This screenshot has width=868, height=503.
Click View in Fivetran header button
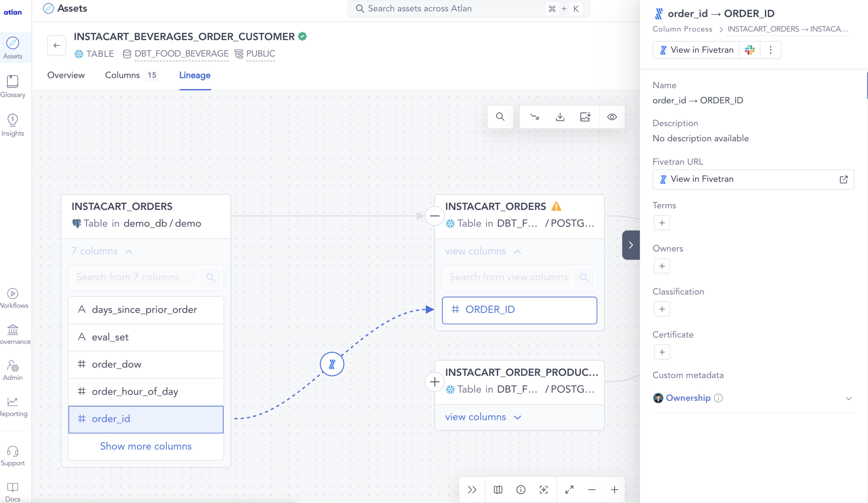(696, 50)
